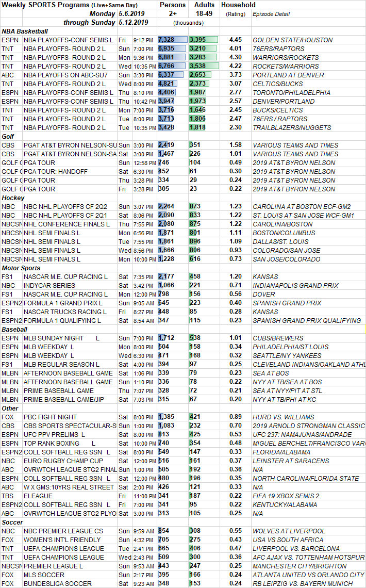Screen dimensions: 366x588
Task: Click household rating 4.45 cell
Action: 236,39
